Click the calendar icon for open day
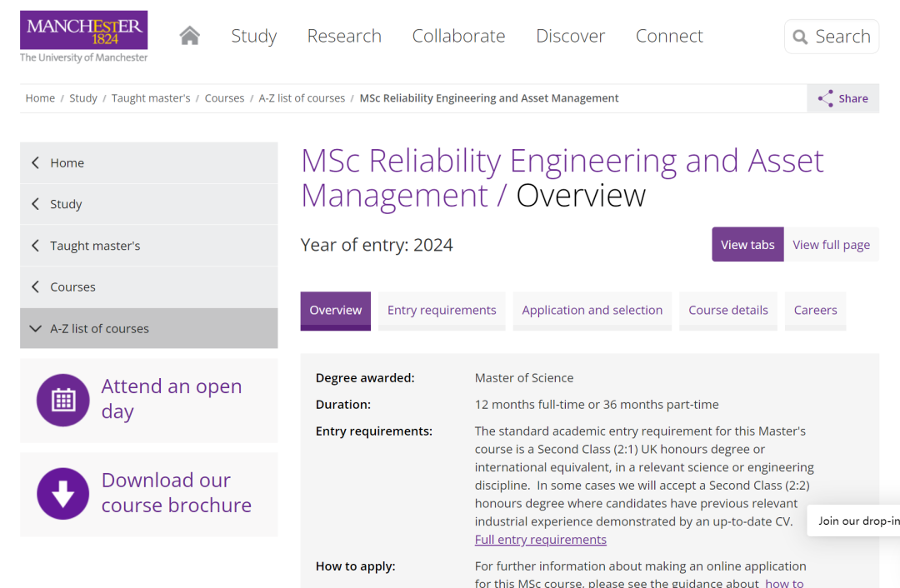Screen dimensions: 900x588 (63, 400)
